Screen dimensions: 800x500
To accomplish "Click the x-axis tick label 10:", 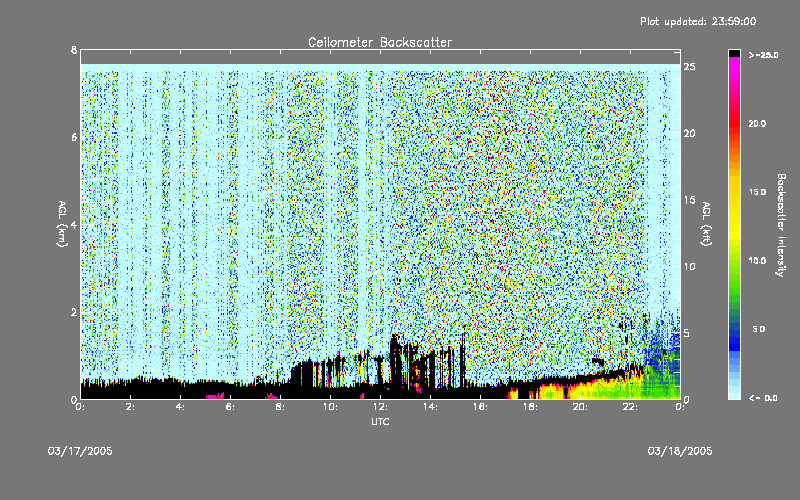I will point(330,407).
